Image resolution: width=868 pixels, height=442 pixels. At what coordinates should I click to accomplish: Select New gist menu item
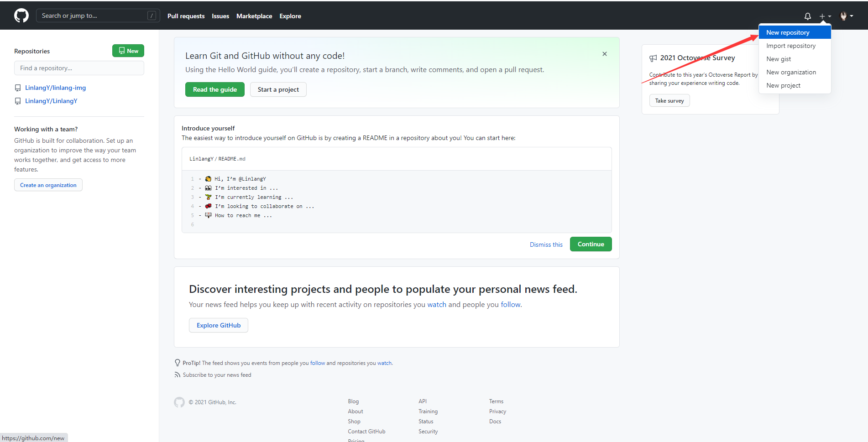click(x=795, y=59)
